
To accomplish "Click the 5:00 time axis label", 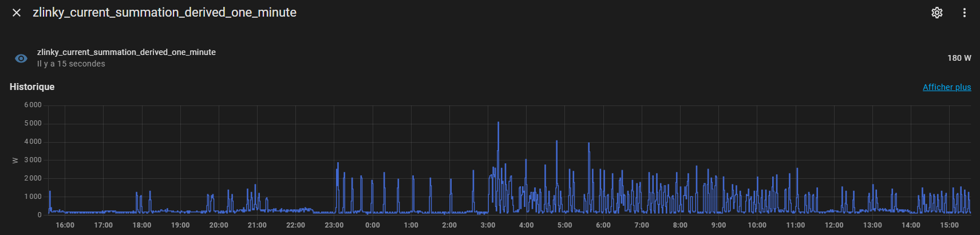I will [565, 225].
